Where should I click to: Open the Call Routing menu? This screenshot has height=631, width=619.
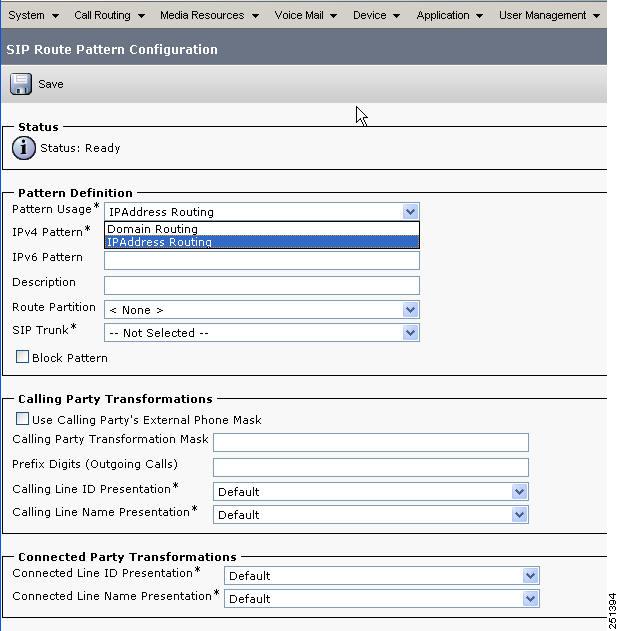tap(109, 15)
